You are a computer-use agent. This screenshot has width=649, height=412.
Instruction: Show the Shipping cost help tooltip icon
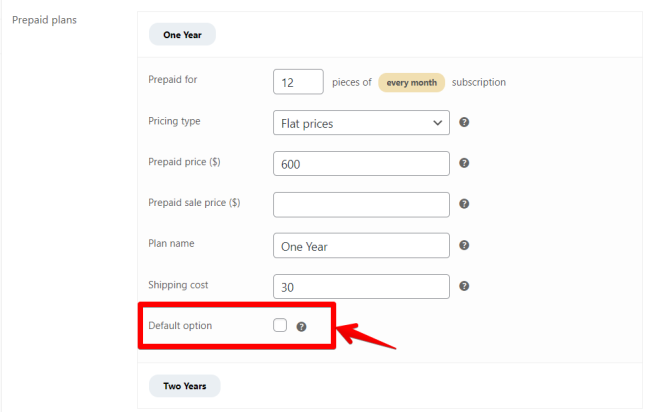(464, 286)
